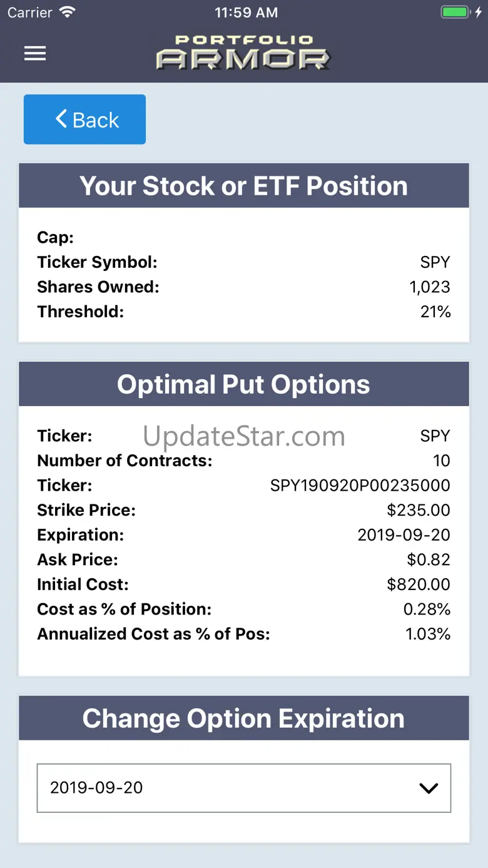Tap the Threshold 21% value
This screenshot has height=868, width=488.
click(x=435, y=312)
